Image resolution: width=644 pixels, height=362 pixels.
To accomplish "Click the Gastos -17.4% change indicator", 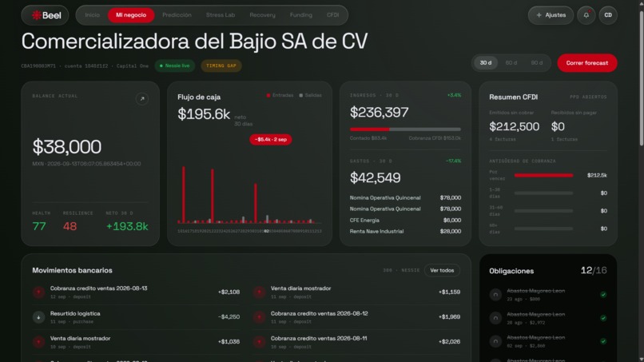I will pos(453,161).
